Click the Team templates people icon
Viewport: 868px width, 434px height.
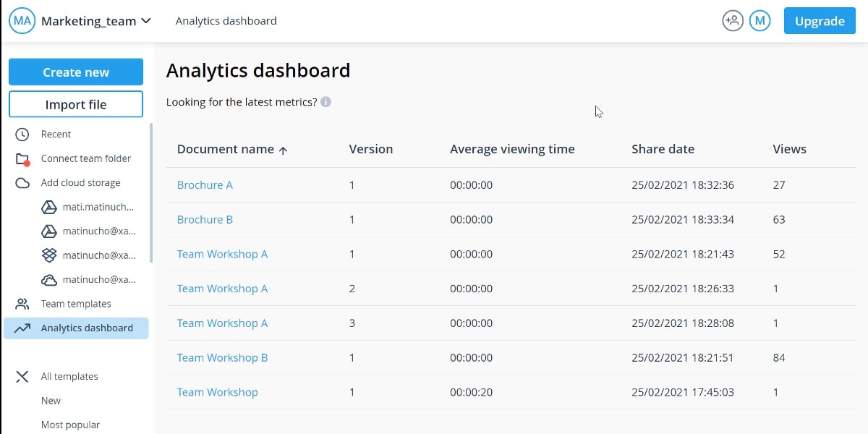coord(22,304)
